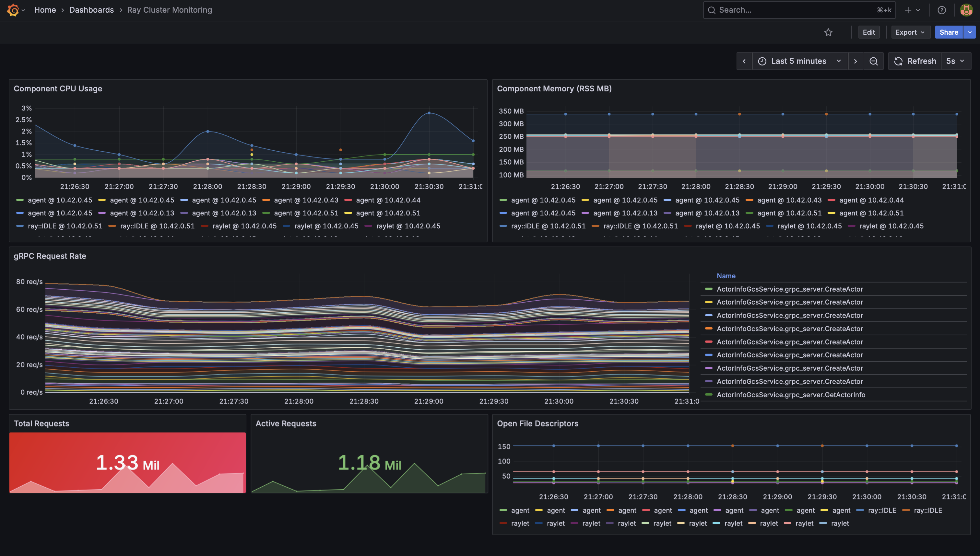Click the zoom out time range icon

(873, 62)
